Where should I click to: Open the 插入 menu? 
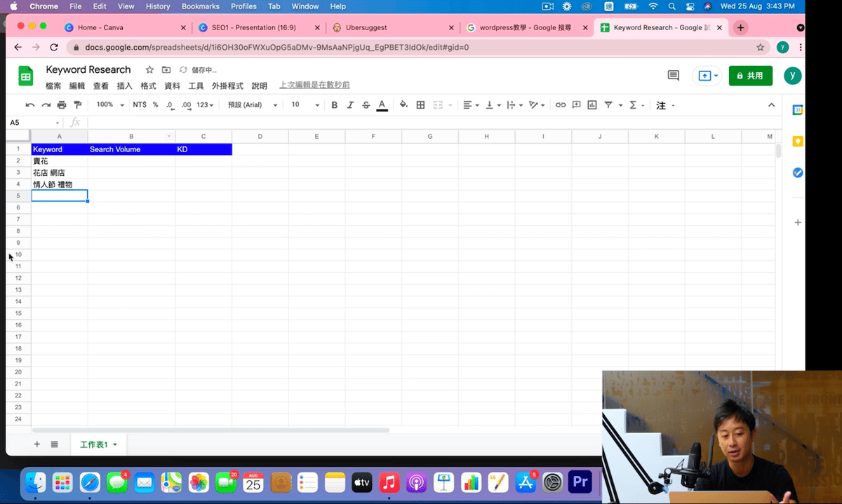coord(124,86)
